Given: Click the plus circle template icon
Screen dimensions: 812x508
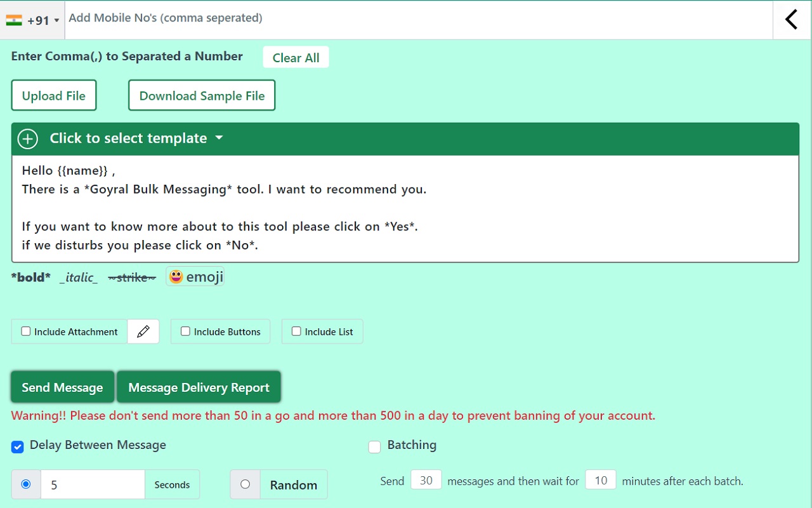Looking at the screenshot, I should [28, 138].
